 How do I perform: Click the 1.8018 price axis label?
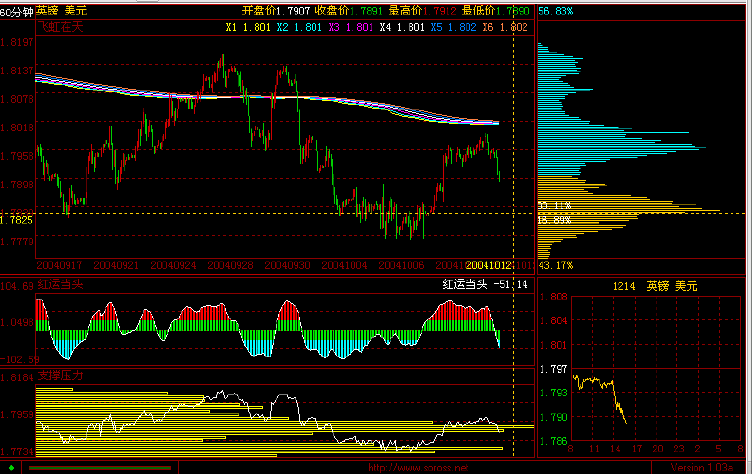coord(17,127)
